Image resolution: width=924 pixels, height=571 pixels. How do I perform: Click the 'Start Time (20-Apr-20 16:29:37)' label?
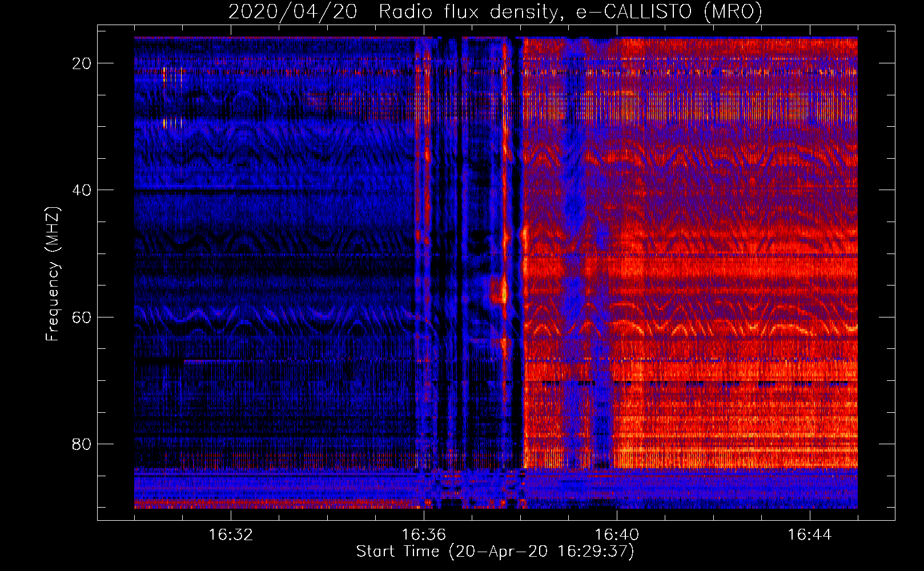tap(495, 552)
